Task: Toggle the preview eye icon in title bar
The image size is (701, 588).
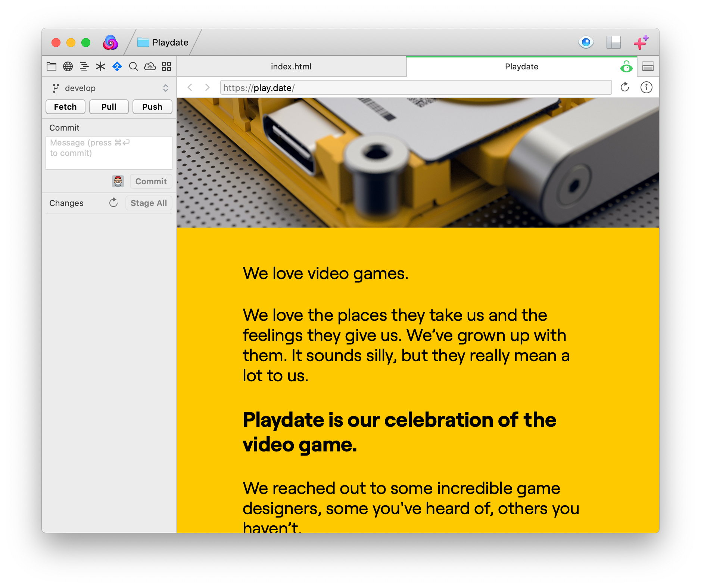Action: (586, 42)
